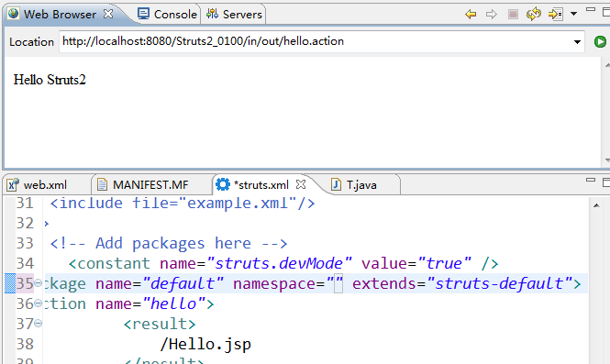Click the "default" package name value
The height and width of the screenshot is (364, 610).
click(183, 284)
